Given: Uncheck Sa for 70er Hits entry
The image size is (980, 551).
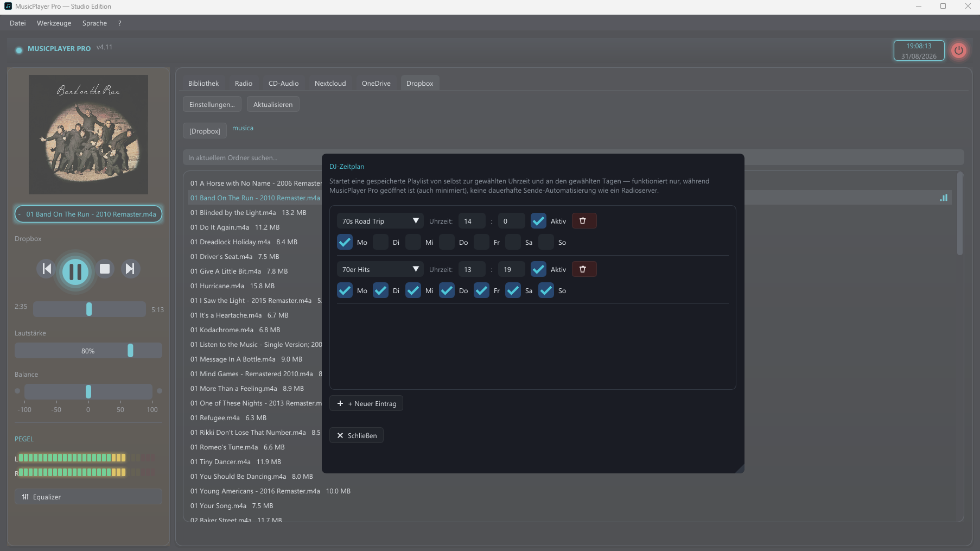Looking at the screenshot, I should [513, 290].
